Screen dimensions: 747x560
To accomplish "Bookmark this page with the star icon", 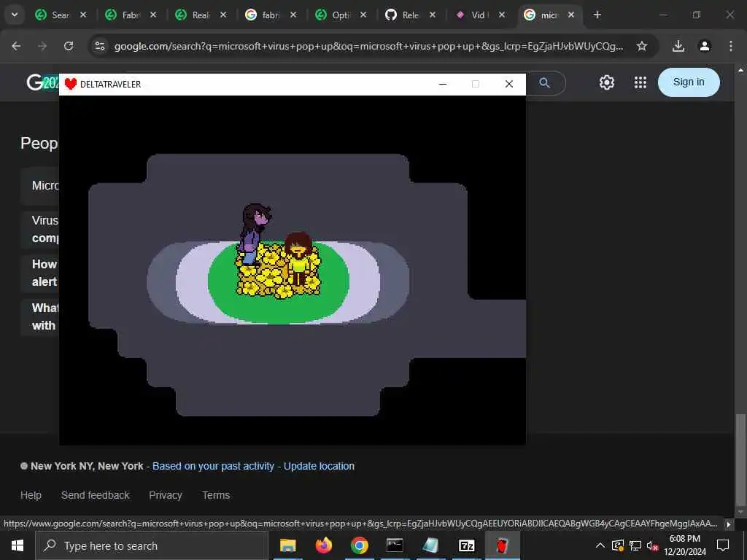I will (x=642, y=46).
